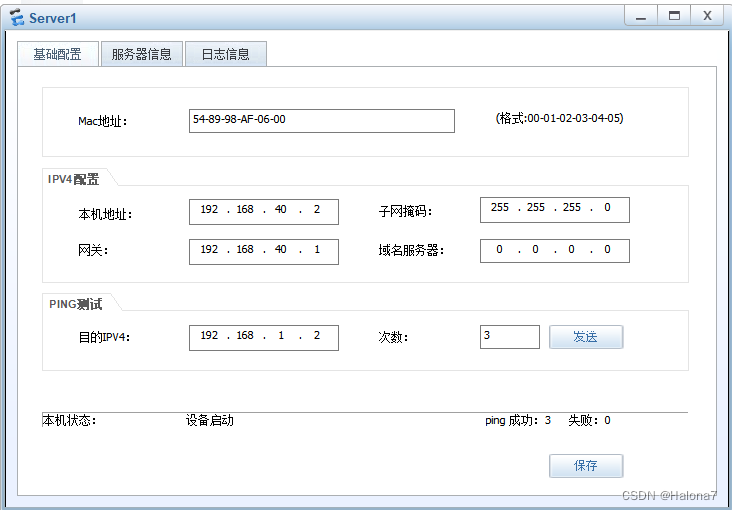Image resolution: width=732 pixels, height=510 pixels.
Task: Click the 网关 IP field
Action: pos(264,252)
